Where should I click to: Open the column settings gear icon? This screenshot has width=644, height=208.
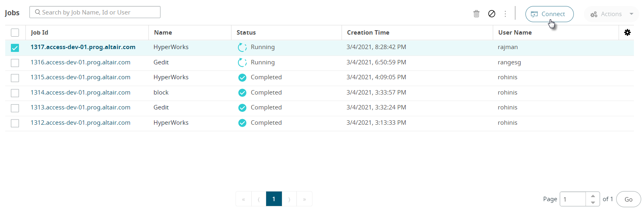pos(627,33)
